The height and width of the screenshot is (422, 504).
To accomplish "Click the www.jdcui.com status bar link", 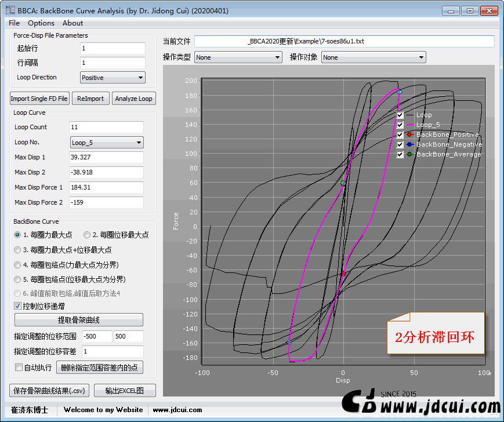I will [x=177, y=410].
